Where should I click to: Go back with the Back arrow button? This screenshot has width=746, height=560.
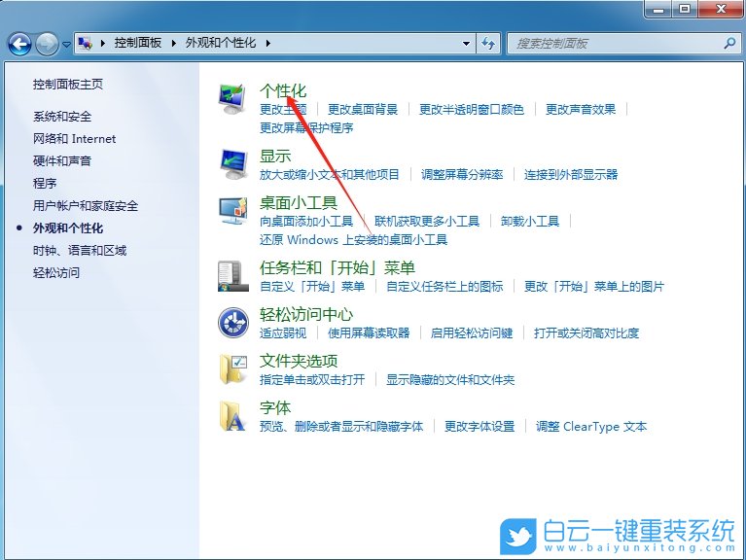[x=20, y=44]
